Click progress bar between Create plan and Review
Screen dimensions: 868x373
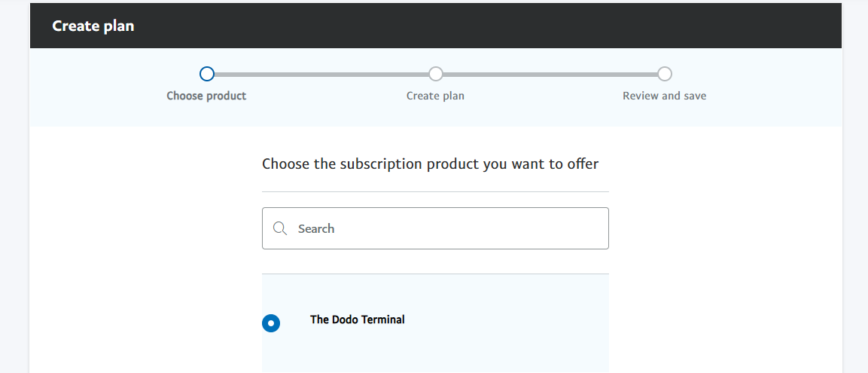coord(550,74)
